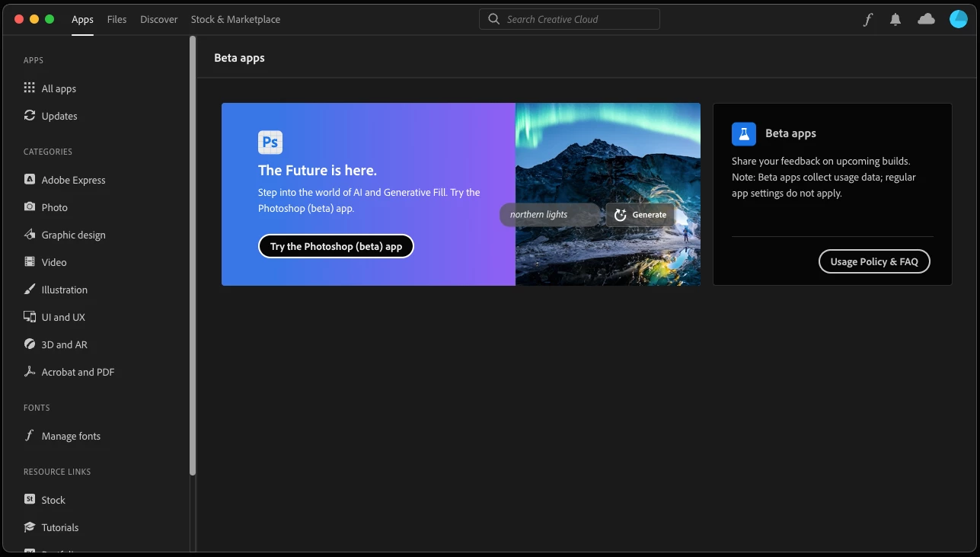Click the Acrobat and PDF icon
Screen dimensions: 980x557
[x=30, y=372]
